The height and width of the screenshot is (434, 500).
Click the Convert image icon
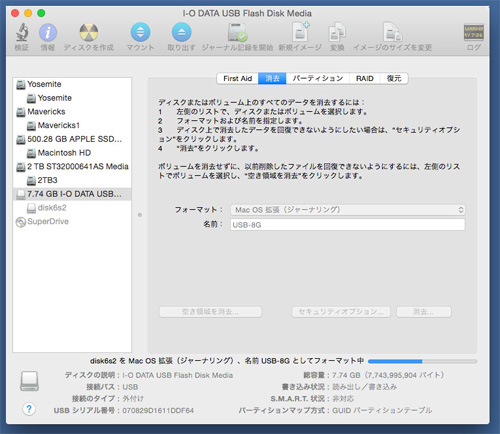[x=337, y=32]
